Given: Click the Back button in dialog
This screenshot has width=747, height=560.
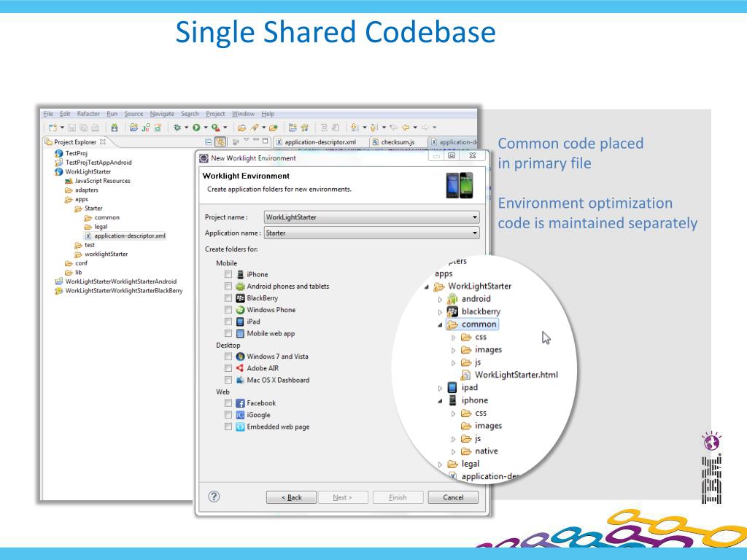Looking at the screenshot, I should pyautogui.click(x=291, y=497).
